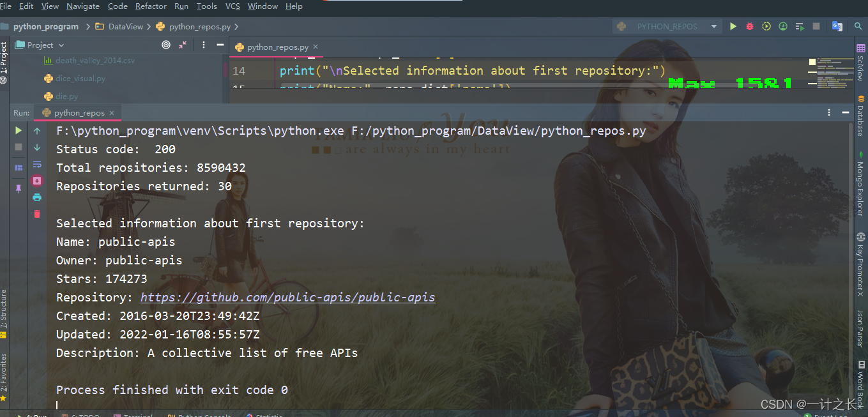This screenshot has width=868, height=417.
Task: Expand the breadcrumb chevron after python_repos.py
Action: point(236,27)
